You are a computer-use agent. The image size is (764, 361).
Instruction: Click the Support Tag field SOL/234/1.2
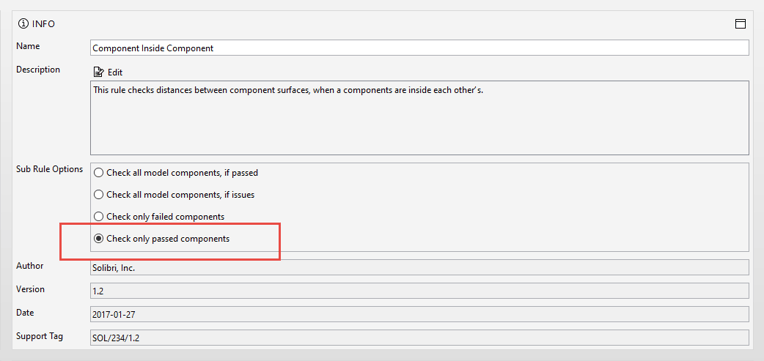pos(420,338)
